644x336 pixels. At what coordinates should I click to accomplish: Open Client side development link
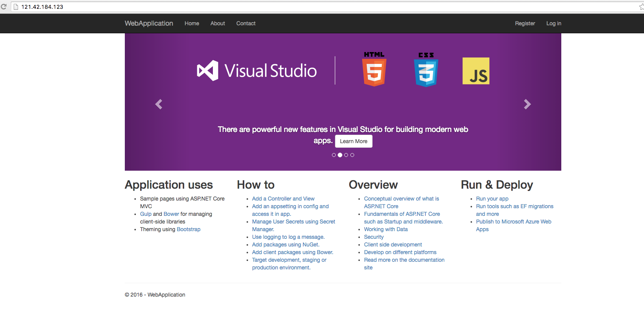pyautogui.click(x=393, y=245)
